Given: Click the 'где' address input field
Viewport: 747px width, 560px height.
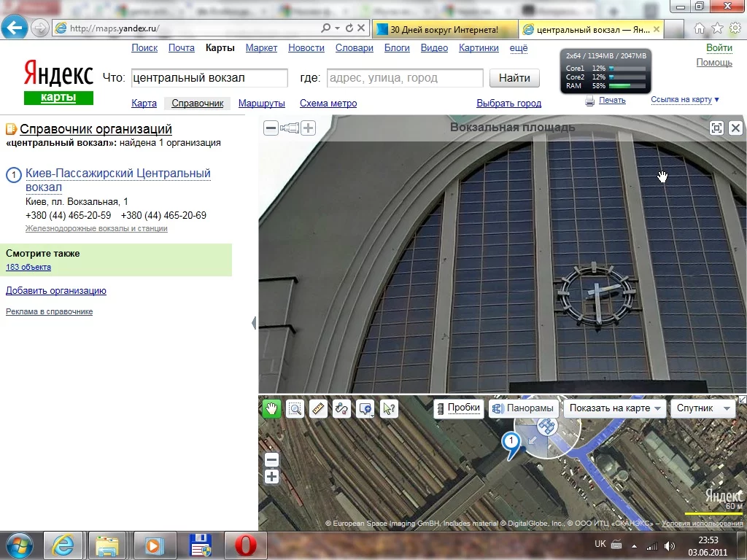Looking at the screenshot, I should (x=404, y=78).
